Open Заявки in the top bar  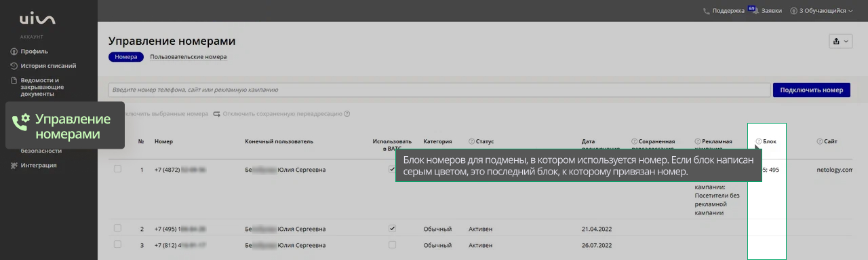[772, 11]
